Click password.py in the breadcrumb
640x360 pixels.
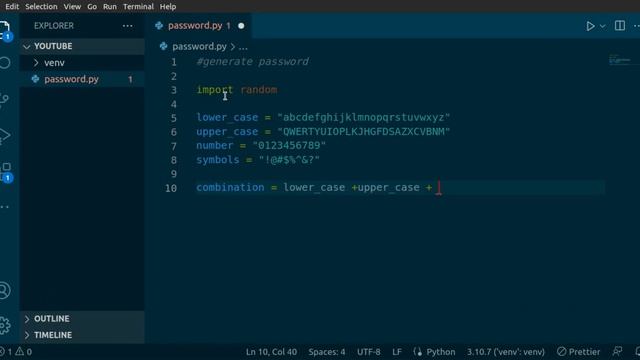coord(199,47)
